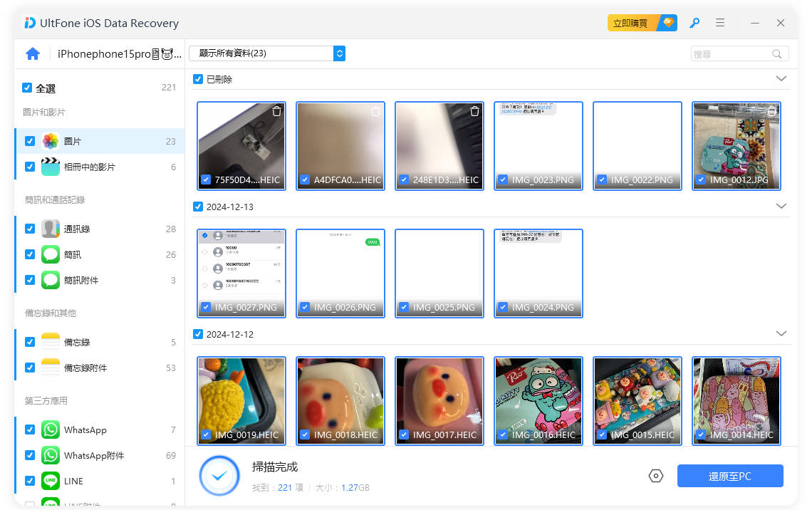Click the registration key icon in titlebar
The width and height of the screenshot is (812, 510).
(x=694, y=23)
